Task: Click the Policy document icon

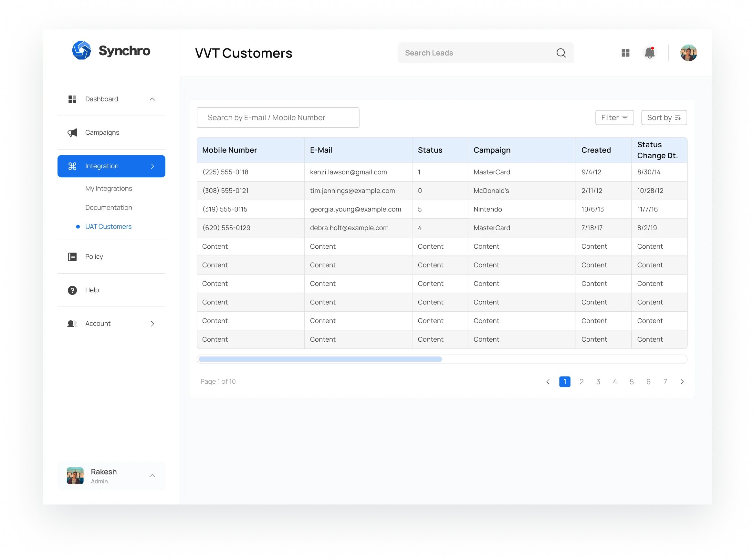Action: pos(72,257)
